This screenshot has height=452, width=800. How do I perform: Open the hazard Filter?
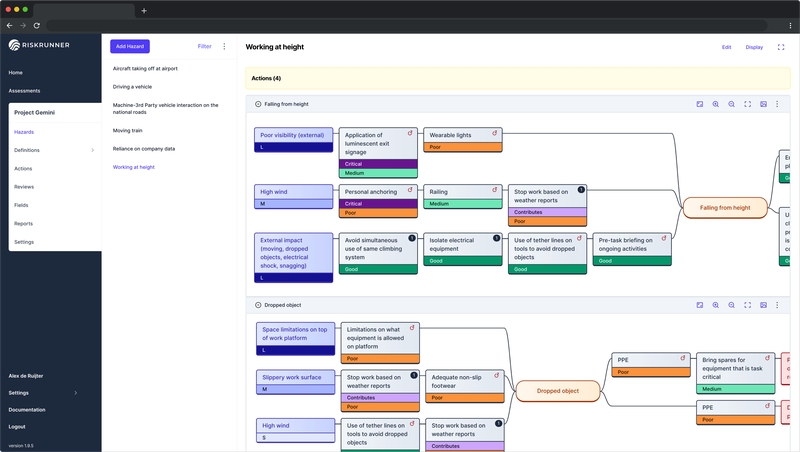(205, 46)
